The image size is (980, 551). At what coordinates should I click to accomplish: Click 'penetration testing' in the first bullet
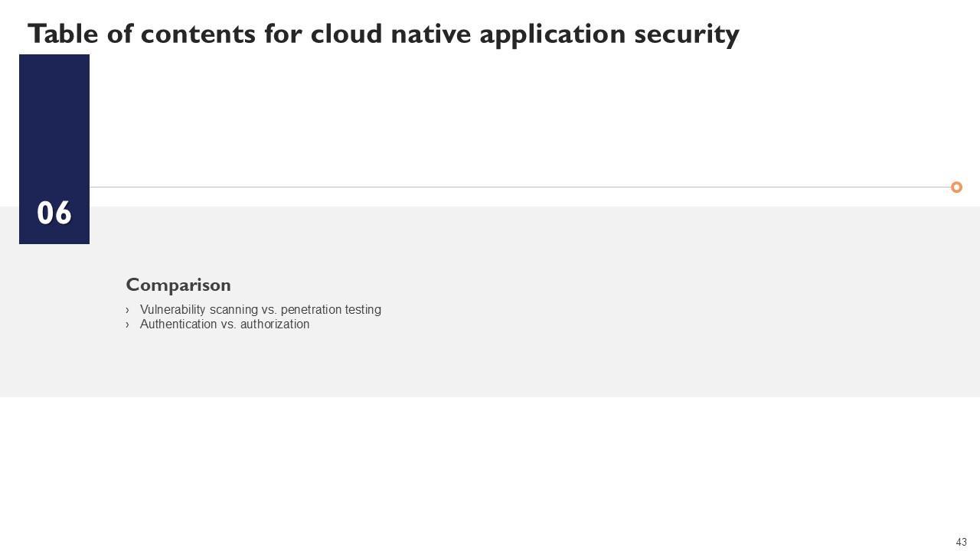point(331,310)
